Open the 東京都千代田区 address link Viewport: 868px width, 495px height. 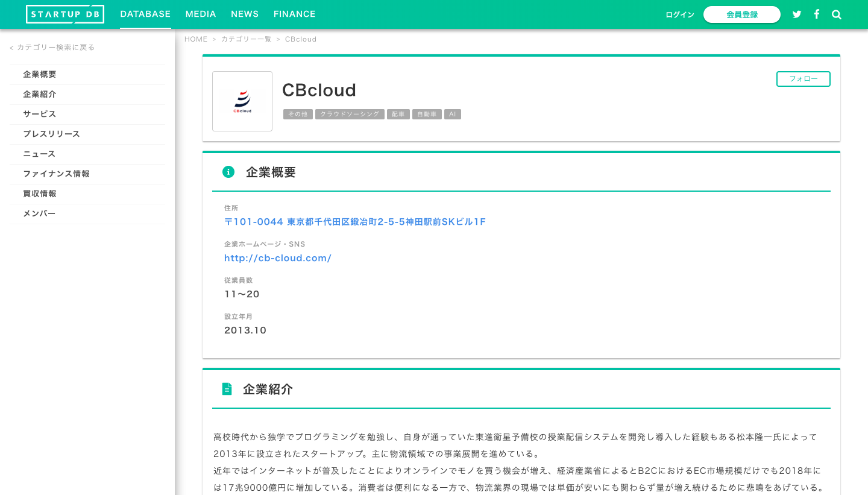click(x=355, y=222)
